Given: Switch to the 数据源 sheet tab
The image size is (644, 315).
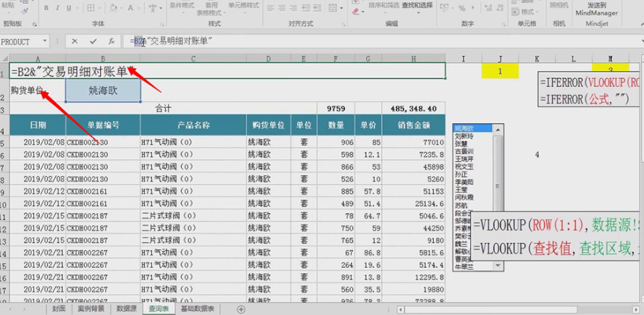Looking at the screenshot, I should click(x=127, y=308).
